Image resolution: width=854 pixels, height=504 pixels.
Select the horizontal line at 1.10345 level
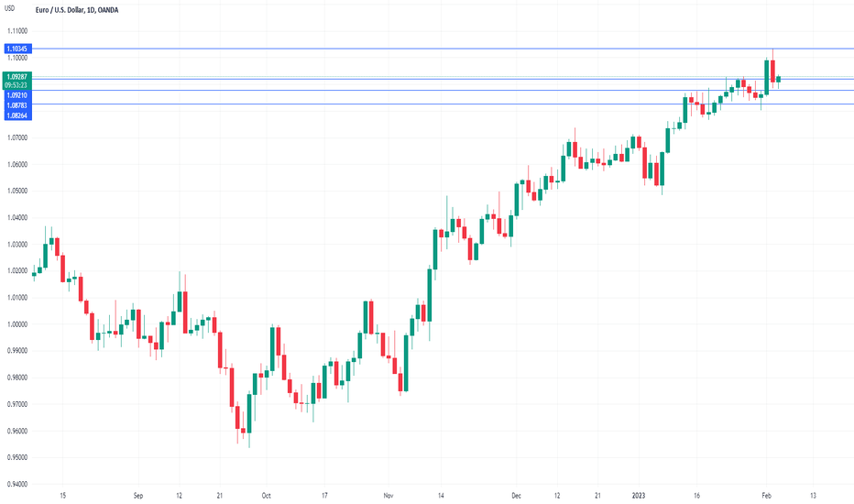pyautogui.click(x=443, y=49)
